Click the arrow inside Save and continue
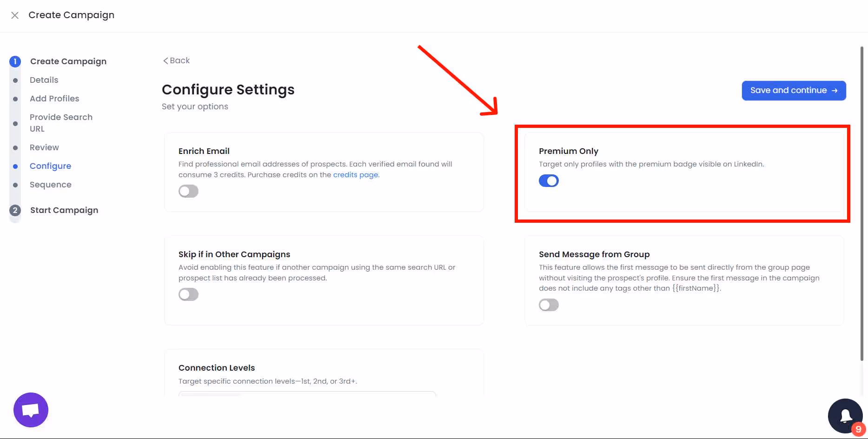The width and height of the screenshot is (868, 439). 835,90
